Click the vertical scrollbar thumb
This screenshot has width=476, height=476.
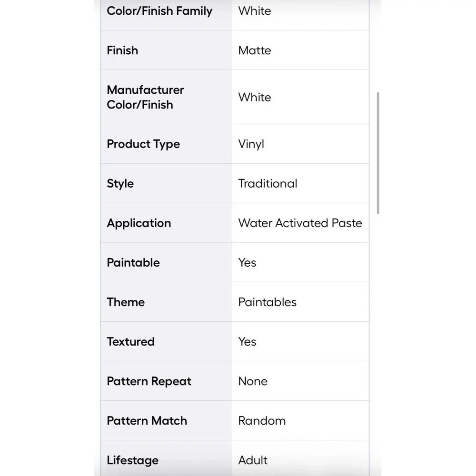coord(378,153)
